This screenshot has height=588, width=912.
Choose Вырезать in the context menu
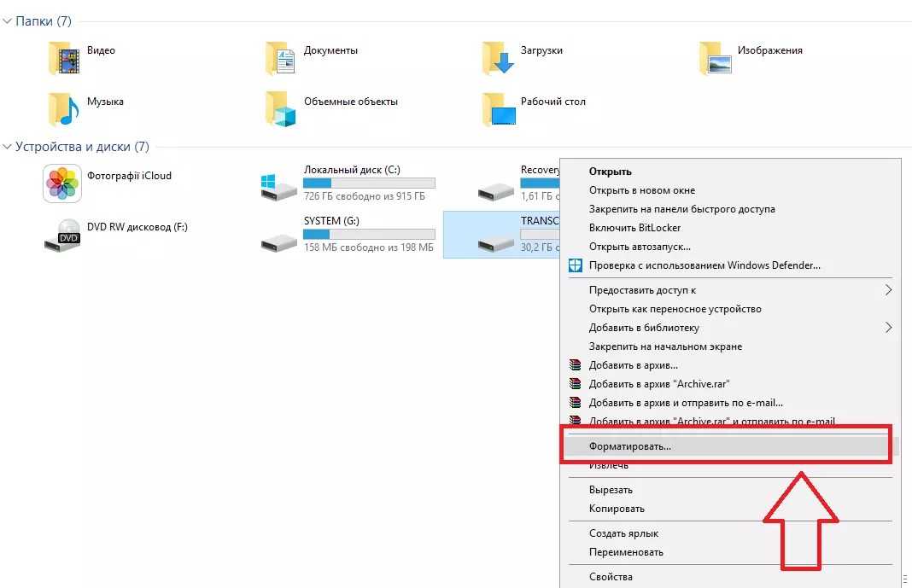[610, 490]
